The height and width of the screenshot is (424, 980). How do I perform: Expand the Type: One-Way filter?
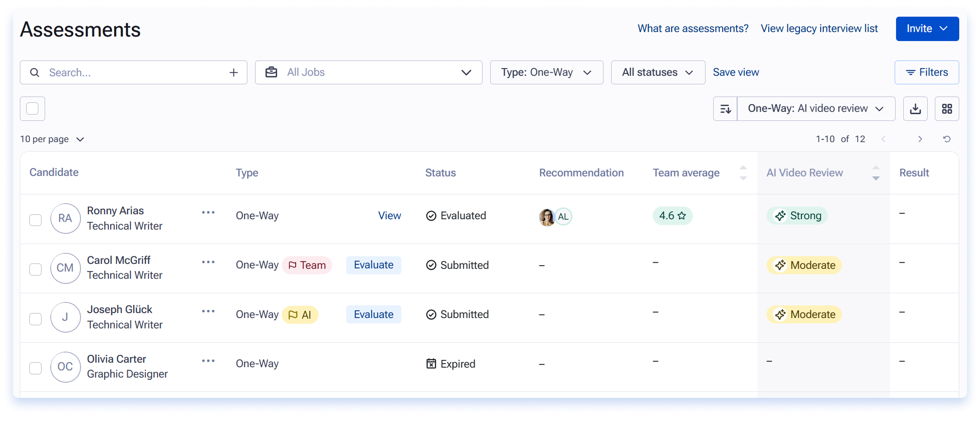547,73
